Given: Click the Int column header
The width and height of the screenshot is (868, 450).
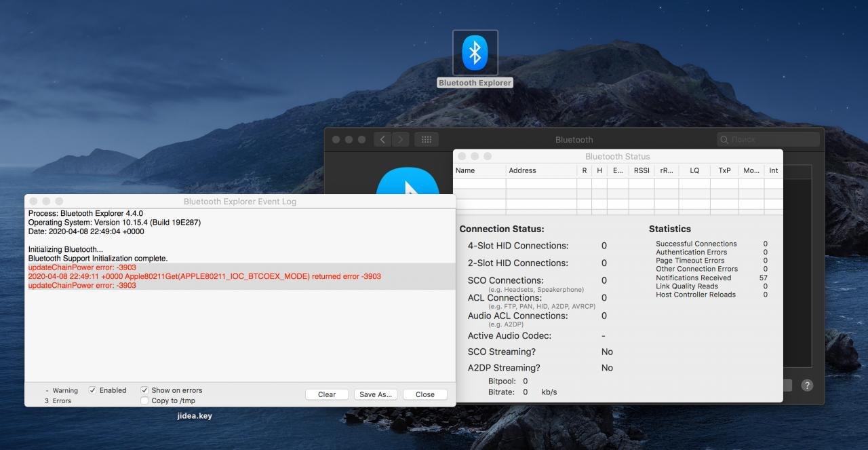Looking at the screenshot, I should point(774,170).
